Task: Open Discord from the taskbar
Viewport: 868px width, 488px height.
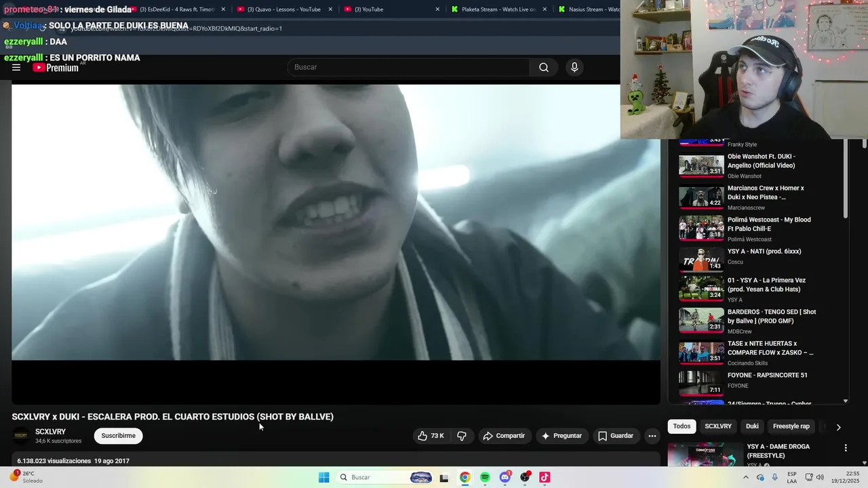Action: pos(505,477)
